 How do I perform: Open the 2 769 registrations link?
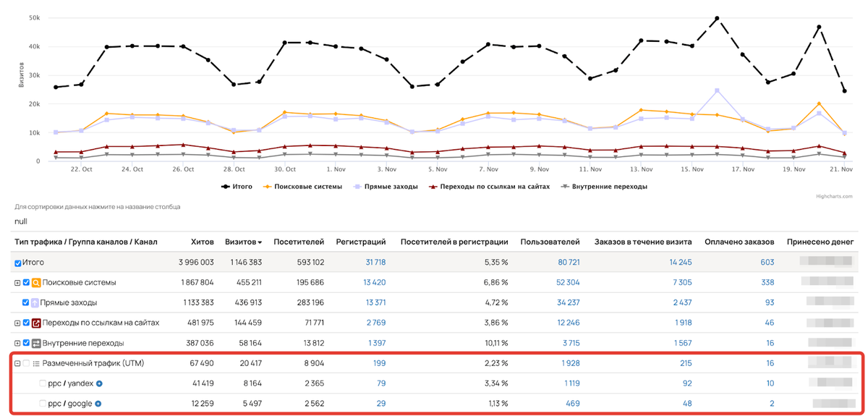[x=377, y=323]
